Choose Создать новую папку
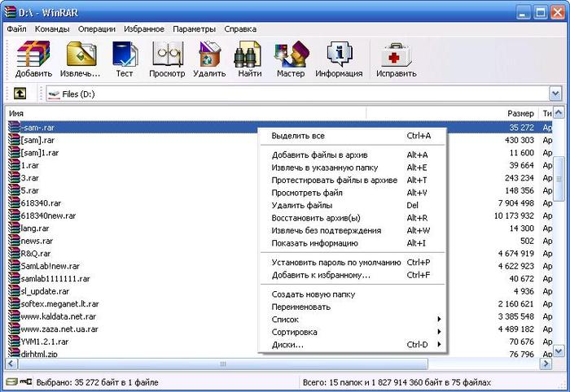This screenshot has height=392, width=570. pos(352,294)
